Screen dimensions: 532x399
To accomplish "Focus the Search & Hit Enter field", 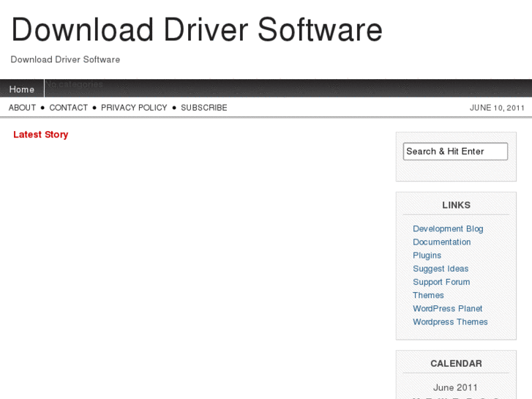I will [x=455, y=151].
